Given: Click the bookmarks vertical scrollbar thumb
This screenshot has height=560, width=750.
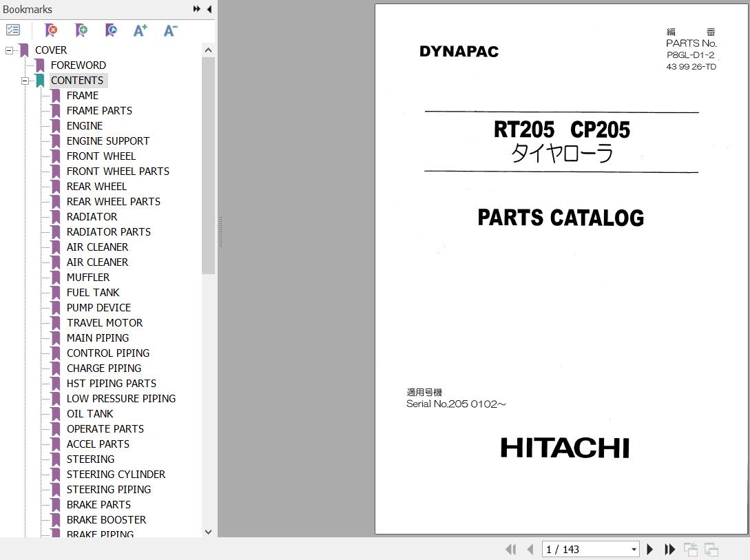Looking at the screenshot, I should 208,165.
